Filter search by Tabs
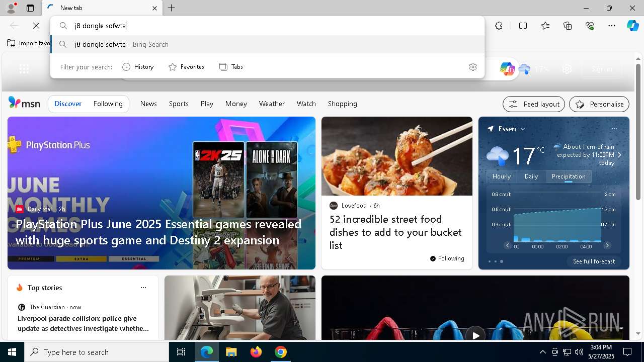 pyautogui.click(x=231, y=67)
